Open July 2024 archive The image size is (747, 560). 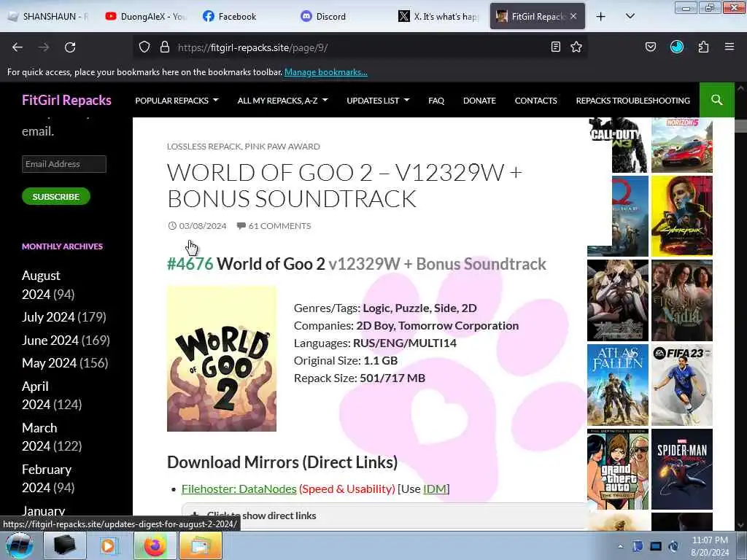click(x=48, y=316)
